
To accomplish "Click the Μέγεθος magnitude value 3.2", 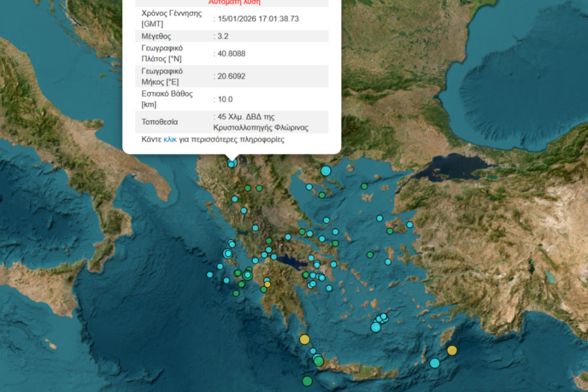I will [222, 36].
